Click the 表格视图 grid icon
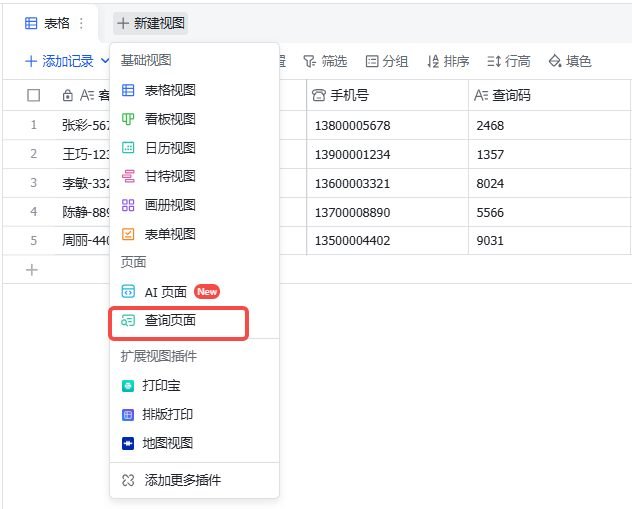Image resolution: width=632 pixels, height=509 pixels. [x=128, y=90]
